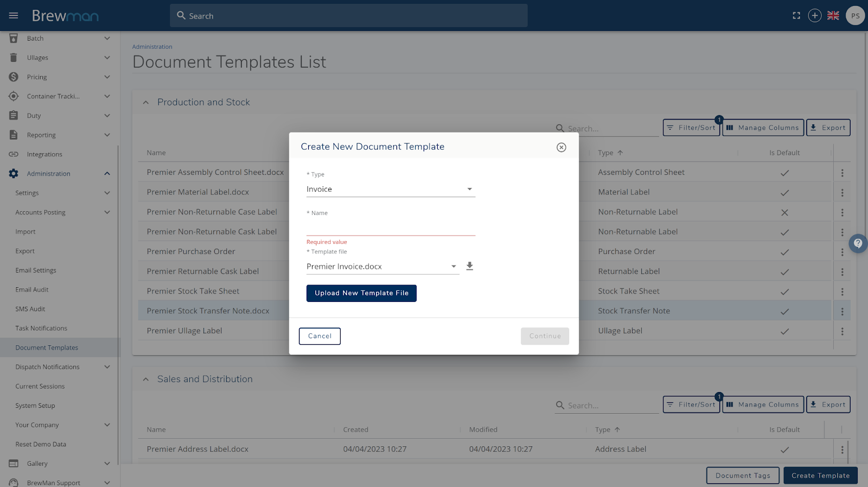The width and height of the screenshot is (868, 487).
Task: Click the fullscreen toggle icon in header
Action: (x=796, y=16)
